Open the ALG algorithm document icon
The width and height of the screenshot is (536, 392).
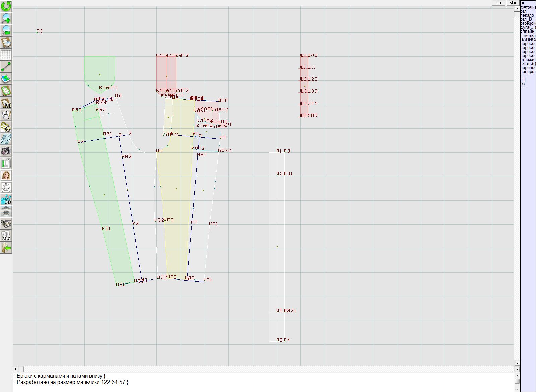[6, 236]
